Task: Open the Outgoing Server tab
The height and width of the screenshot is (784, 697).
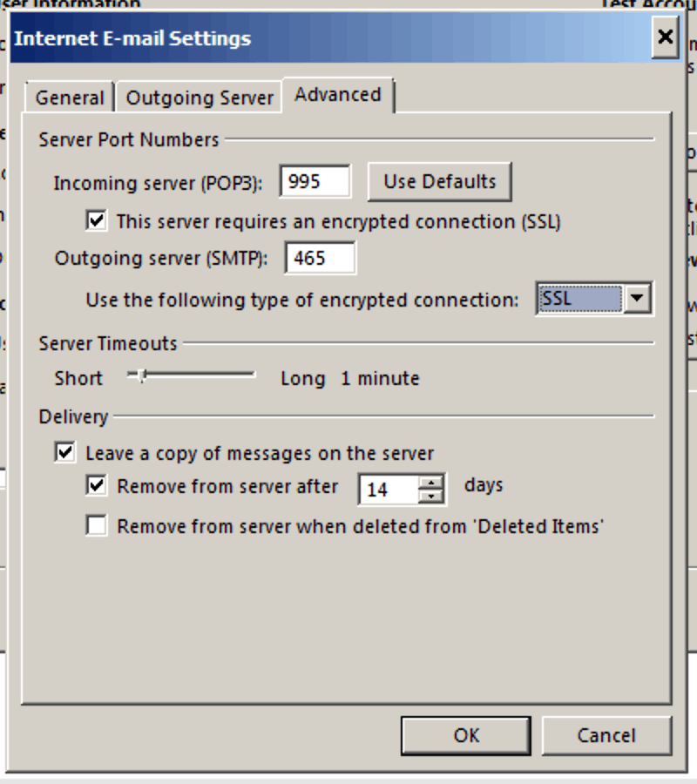Action: 200,98
